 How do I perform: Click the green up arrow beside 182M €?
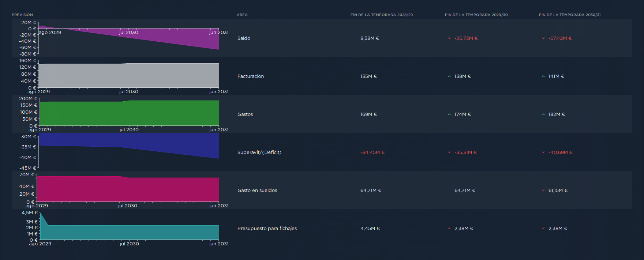pos(543,114)
